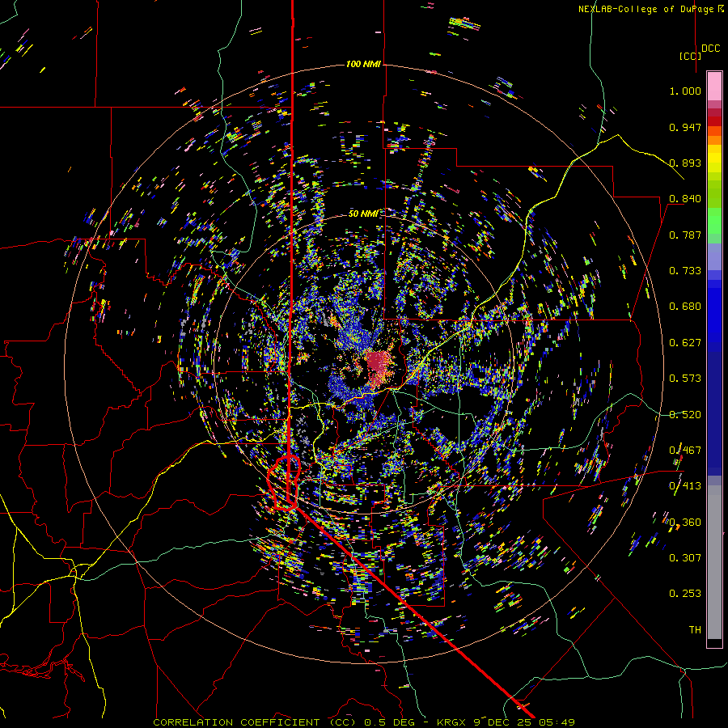
Task: Click the [CC] units label
Action: (x=689, y=56)
